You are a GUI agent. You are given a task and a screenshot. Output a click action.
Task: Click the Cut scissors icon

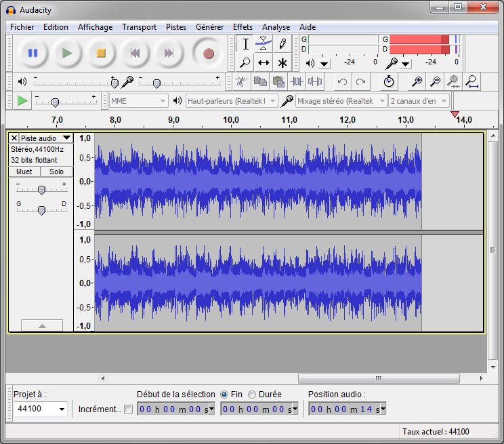click(240, 82)
